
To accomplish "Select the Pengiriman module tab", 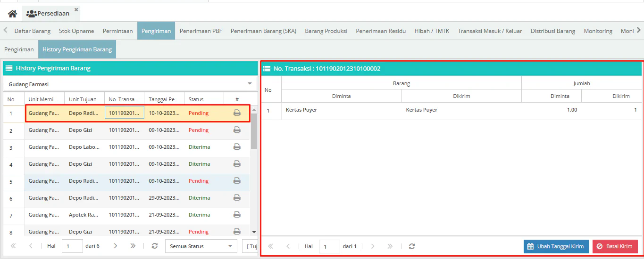I will (156, 31).
